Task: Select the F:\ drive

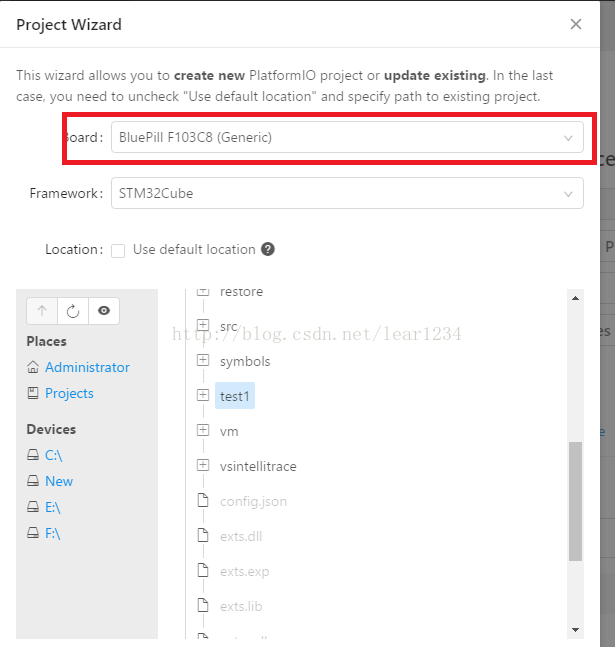Action: (x=53, y=533)
